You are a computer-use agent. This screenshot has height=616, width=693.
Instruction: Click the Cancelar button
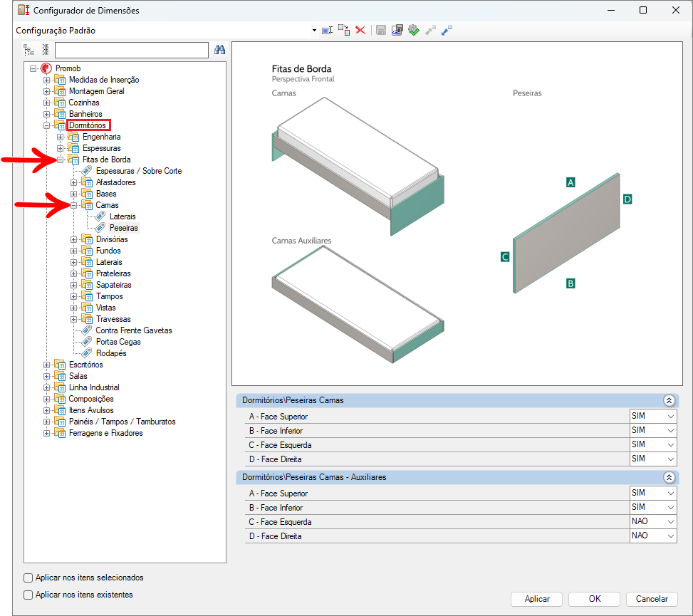point(652,599)
